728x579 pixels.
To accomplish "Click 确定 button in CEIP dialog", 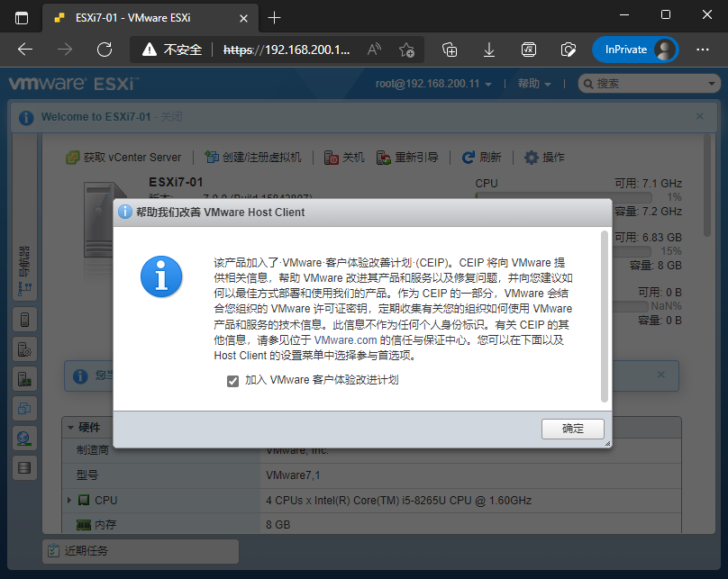I will point(572,429).
